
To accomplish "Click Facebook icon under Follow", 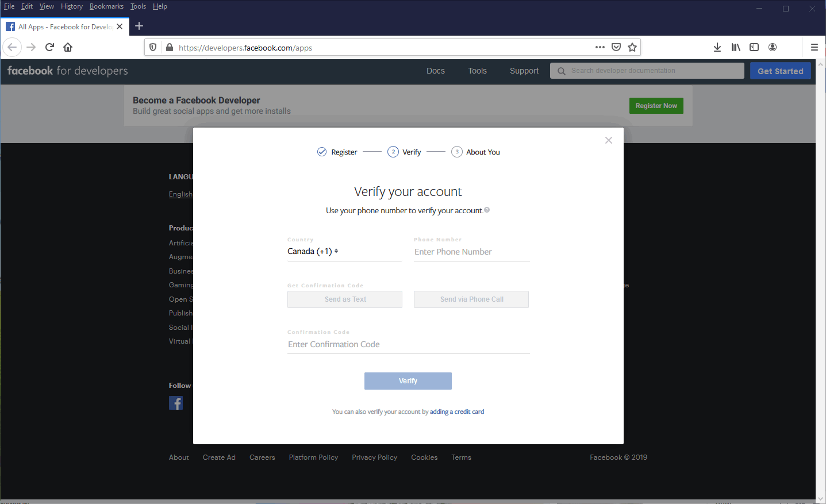I will click(176, 403).
